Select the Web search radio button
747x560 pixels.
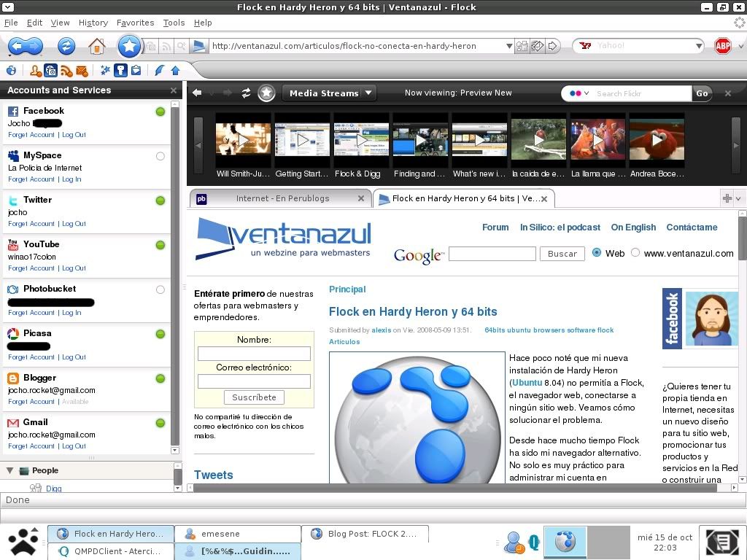(597, 253)
